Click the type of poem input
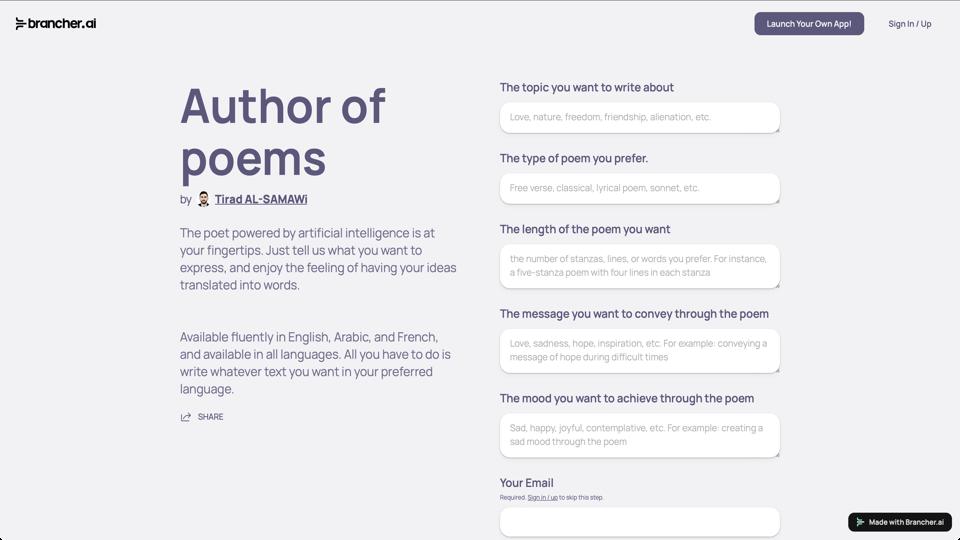960x540 pixels. [x=639, y=188]
